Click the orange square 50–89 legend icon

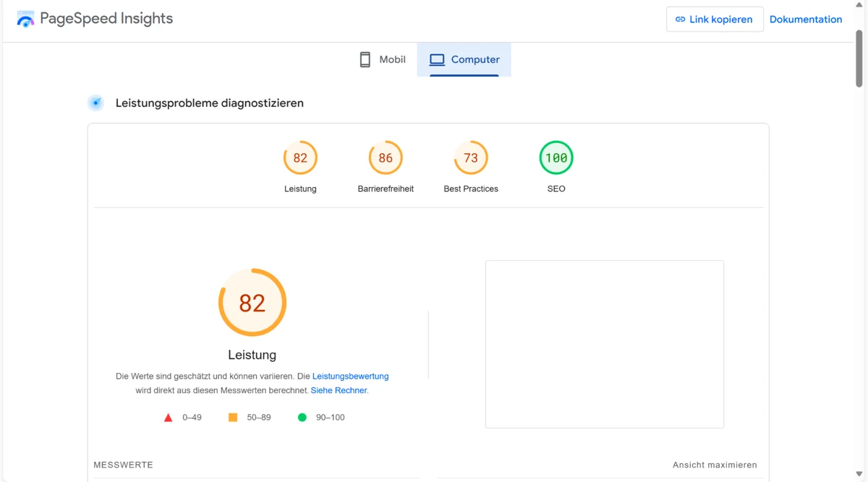233,418
